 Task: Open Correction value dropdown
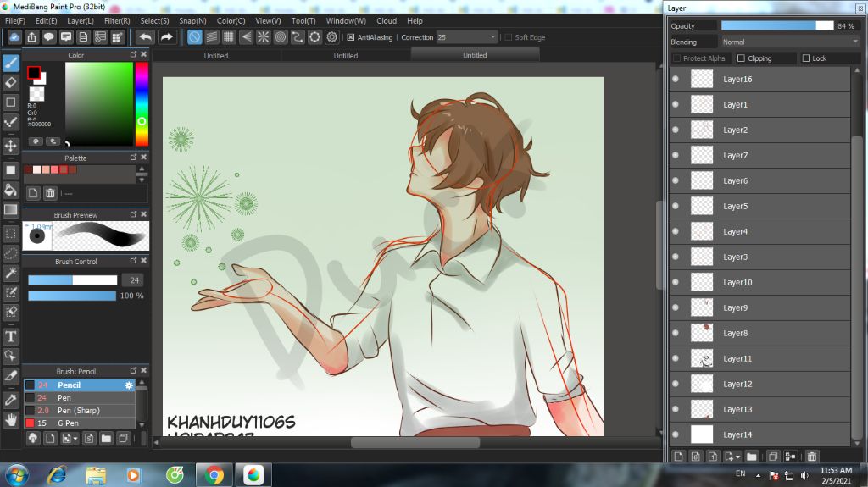tap(492, 37)
